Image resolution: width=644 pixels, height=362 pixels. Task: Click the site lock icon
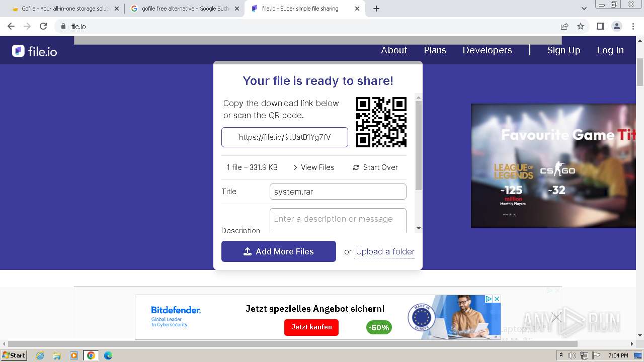(x=63, y=26)
